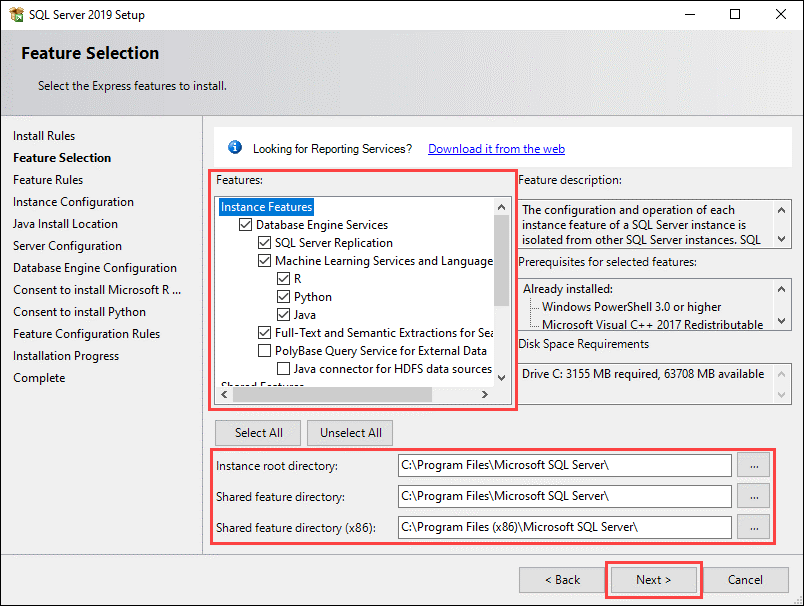Viewport: 804px width, 606px height.
Task: Click the Unselect All button
Action: pos(350,433)
